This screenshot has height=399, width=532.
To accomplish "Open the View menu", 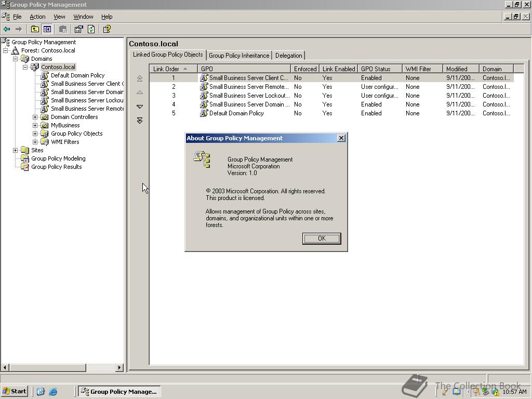I will (59, 17).
